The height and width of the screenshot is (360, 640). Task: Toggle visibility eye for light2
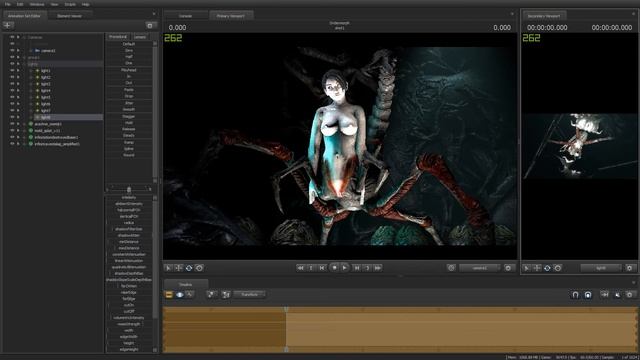[12, 77]
